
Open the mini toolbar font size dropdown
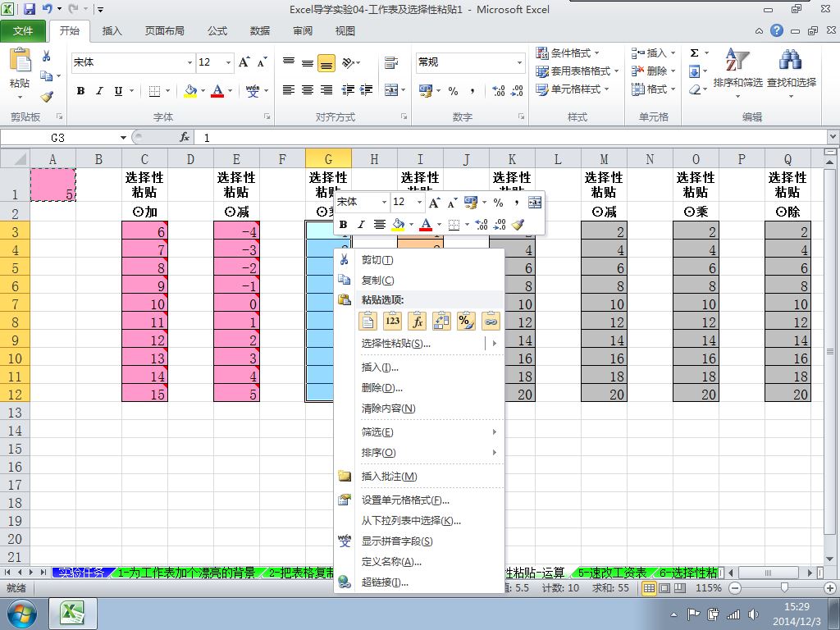[419, 202]
